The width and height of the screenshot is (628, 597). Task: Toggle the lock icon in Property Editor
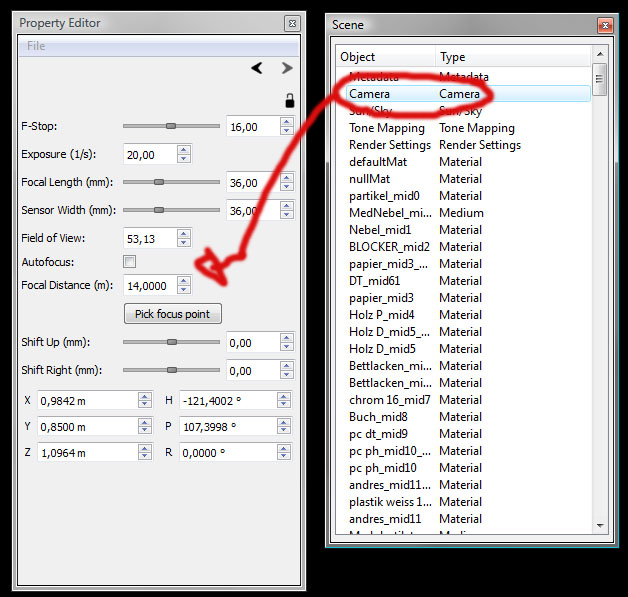click(x=289, y=100)
